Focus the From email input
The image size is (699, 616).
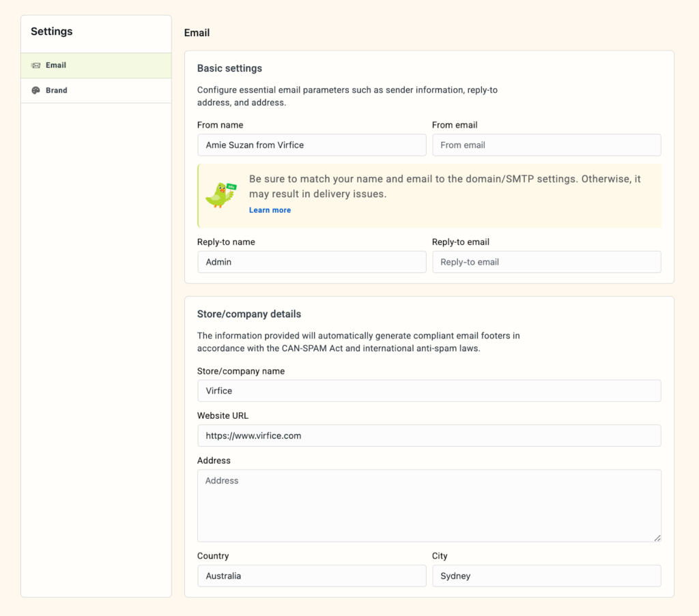[x=547, y=145]
